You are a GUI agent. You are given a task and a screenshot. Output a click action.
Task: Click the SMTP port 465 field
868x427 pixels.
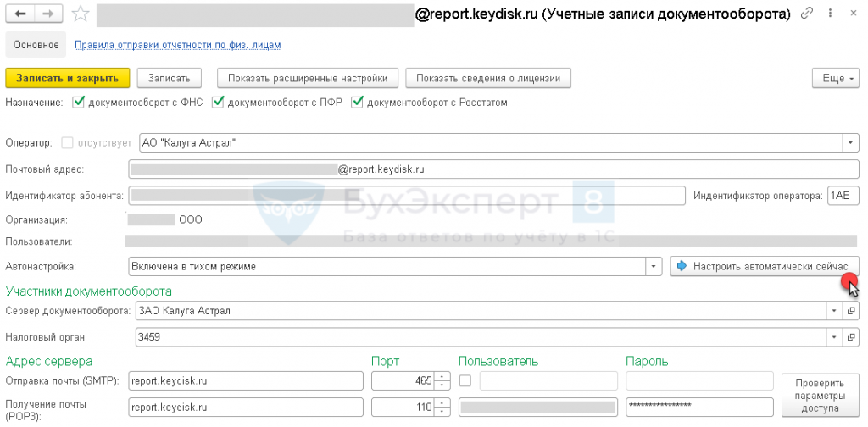403,380
